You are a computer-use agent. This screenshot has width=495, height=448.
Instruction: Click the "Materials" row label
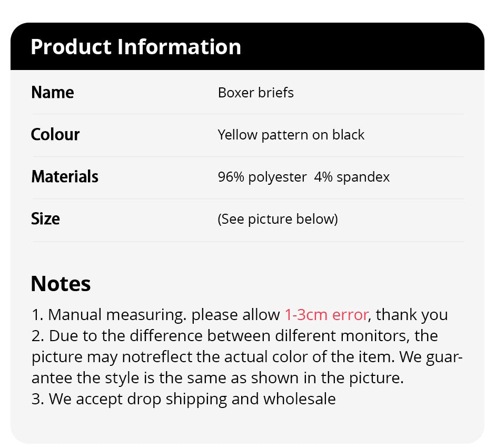tap(65, 176)
